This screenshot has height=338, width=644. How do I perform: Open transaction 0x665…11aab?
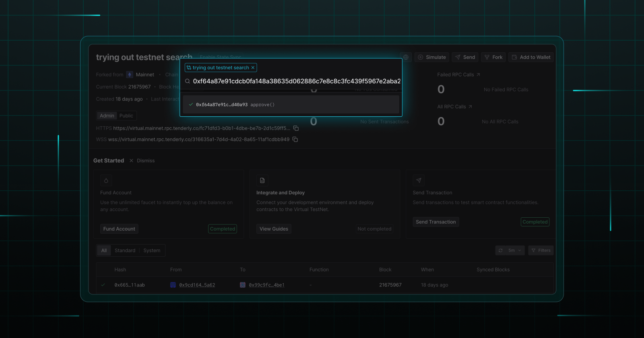tap(130, 285)
